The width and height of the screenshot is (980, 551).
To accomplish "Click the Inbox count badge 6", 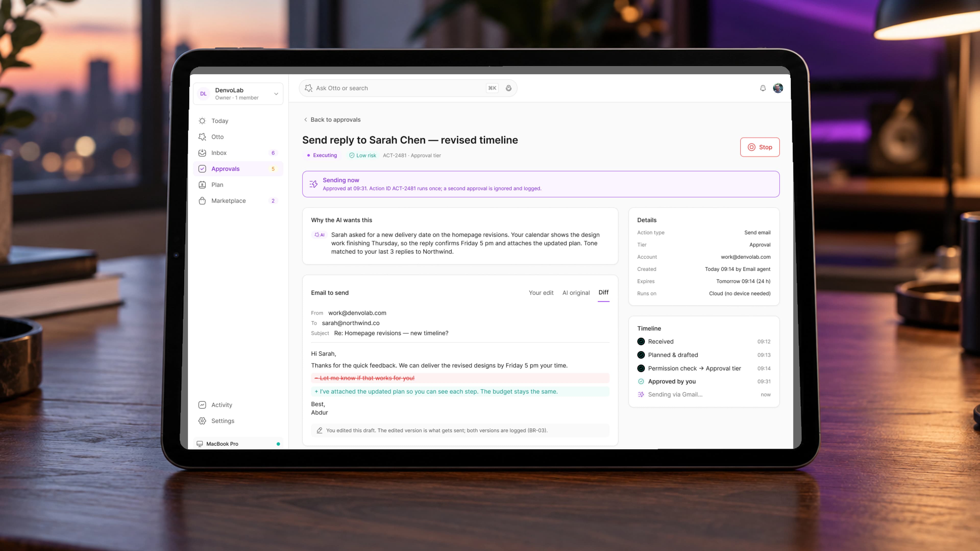I will tap(273, 153).
